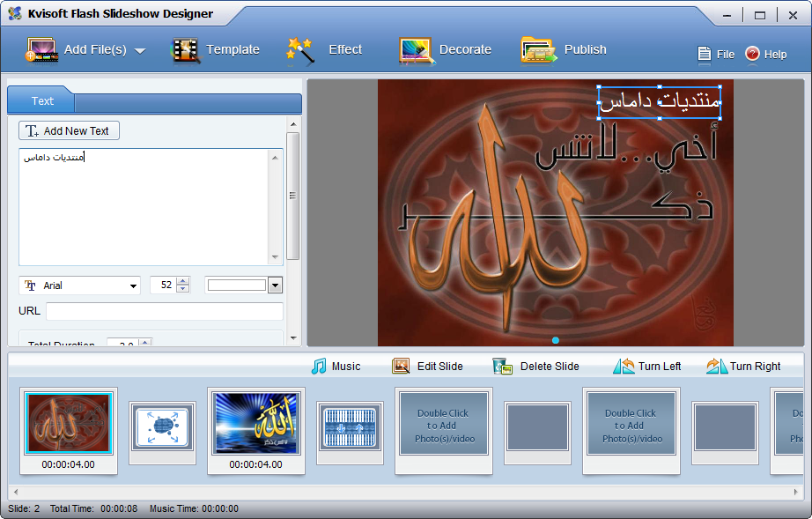This screenshot has width=812, height=519.
Task: Click the File document icon
Action: pos(705,54)
